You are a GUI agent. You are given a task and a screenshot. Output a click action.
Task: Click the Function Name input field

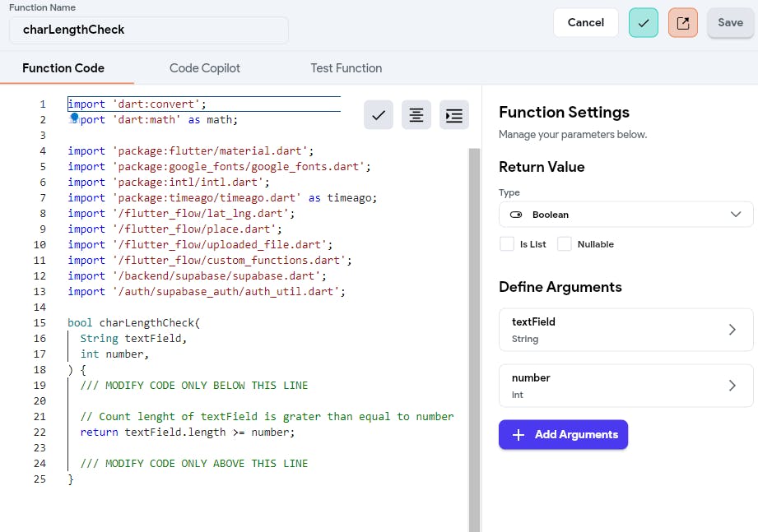(148, 30)
